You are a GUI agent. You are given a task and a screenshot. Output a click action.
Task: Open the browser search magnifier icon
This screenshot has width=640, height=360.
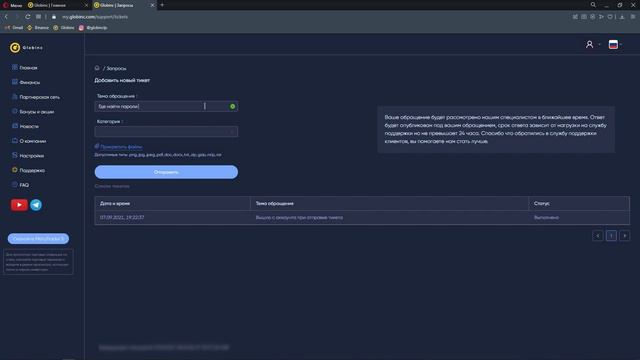point(593,5)
